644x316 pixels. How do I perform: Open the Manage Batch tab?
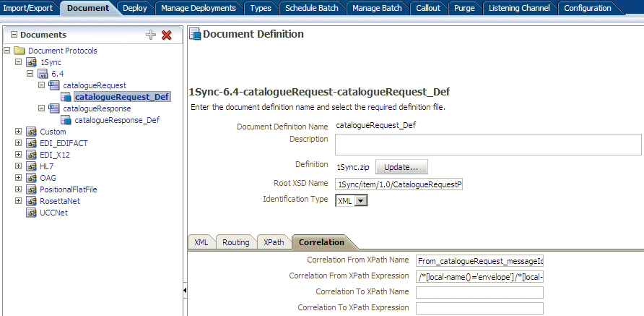377,8
